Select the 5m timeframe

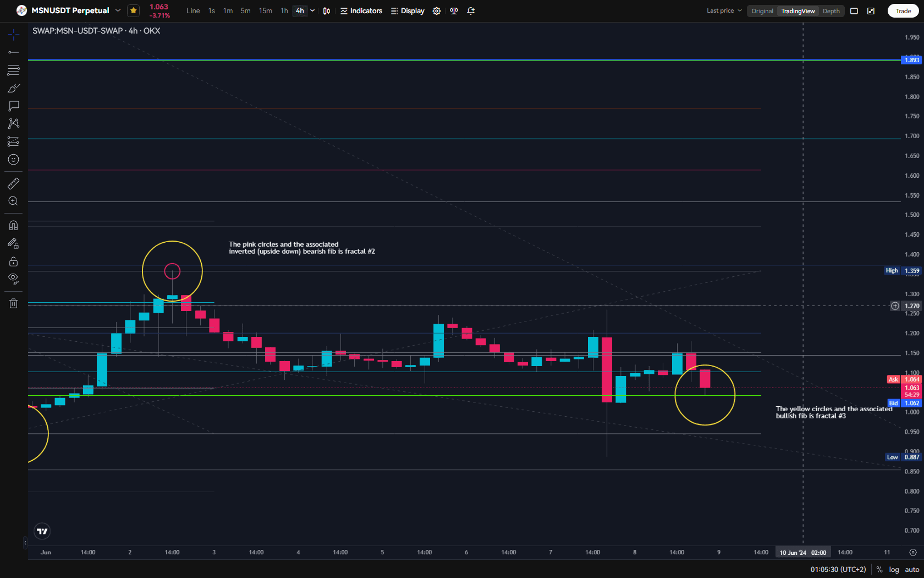(245, 10)
